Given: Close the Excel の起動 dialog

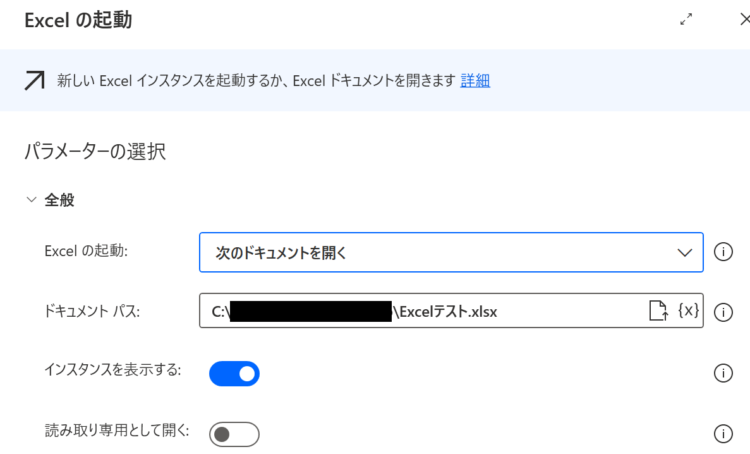Looking at the screenshot, I should pyautogui.click(x=744, y=20).
